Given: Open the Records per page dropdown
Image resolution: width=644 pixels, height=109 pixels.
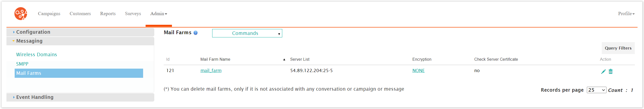Looking at the screenshot, I should [596, 90].
